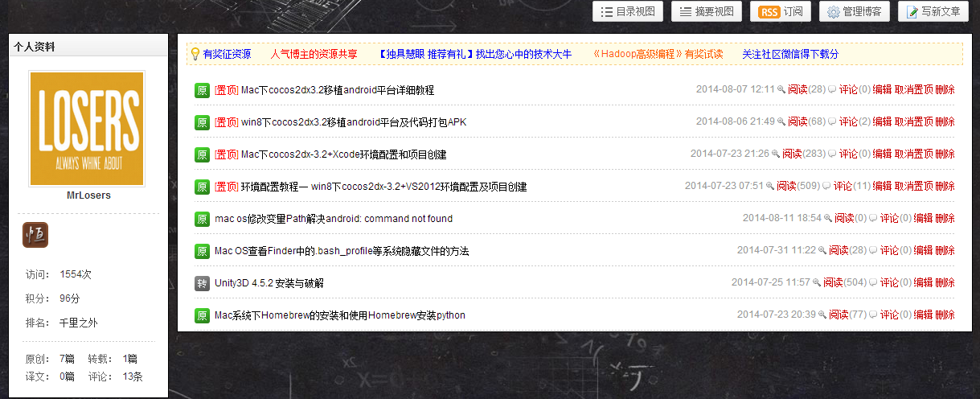Click green 原 icon on VS2012环境配置 row

coord(202,187)
